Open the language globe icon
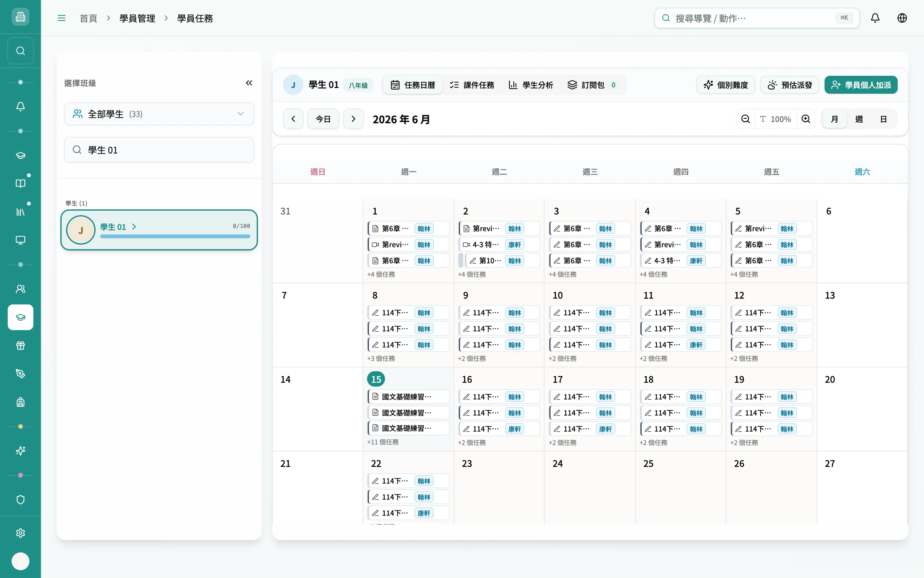Screen dimensions: 924x578 tap(902, 18)
